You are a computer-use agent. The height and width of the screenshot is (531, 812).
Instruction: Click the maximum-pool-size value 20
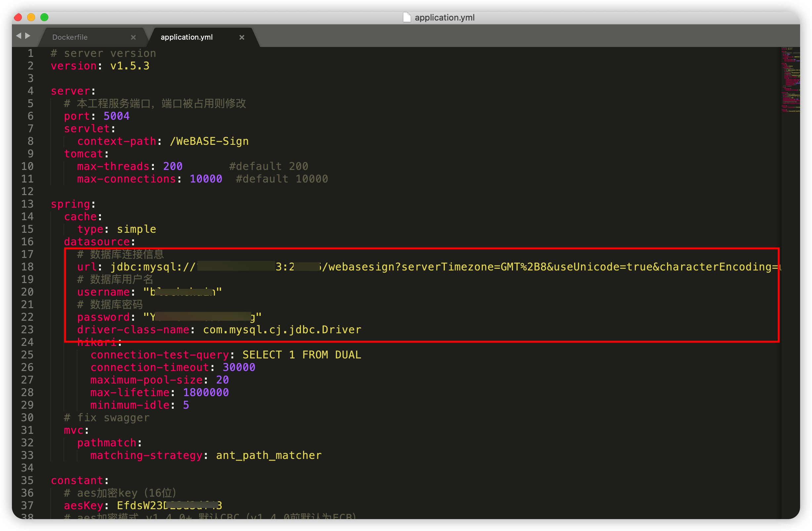pyautogui.click(x=222, y=380)
